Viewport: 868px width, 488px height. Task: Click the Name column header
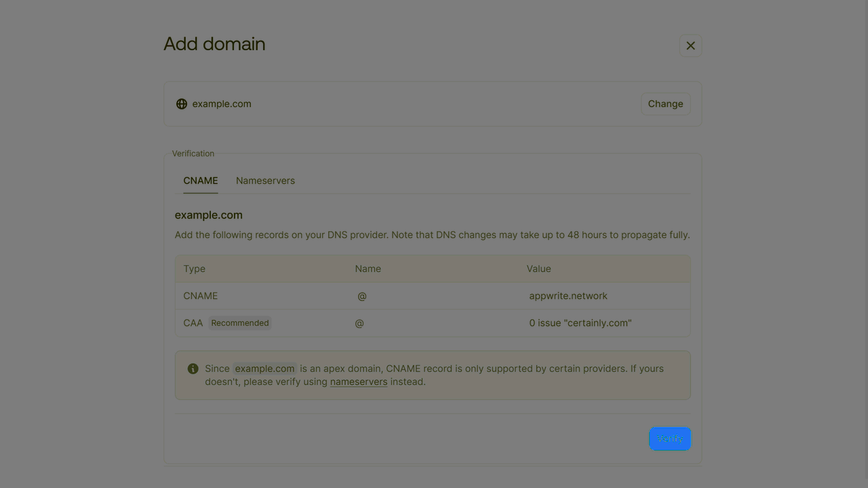pyautogui.click(x=368, y=268)
